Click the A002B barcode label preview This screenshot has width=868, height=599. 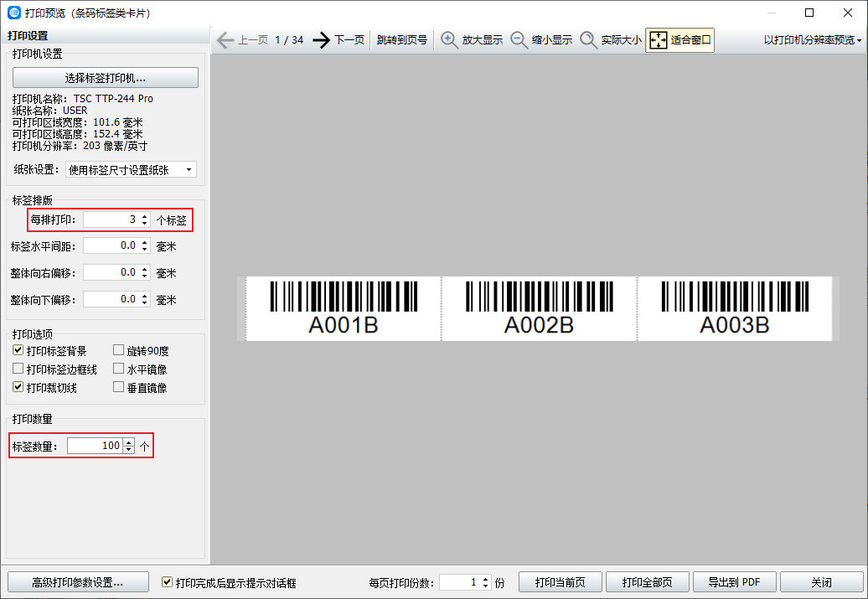pos(540,308)
